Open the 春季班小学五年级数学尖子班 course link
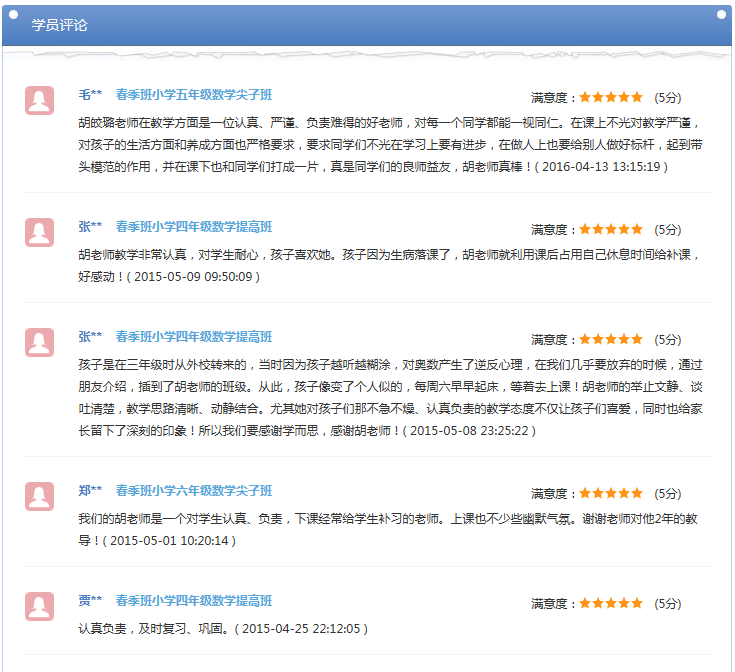Viewport: 735px width, 672px height. tap(194, 95)
